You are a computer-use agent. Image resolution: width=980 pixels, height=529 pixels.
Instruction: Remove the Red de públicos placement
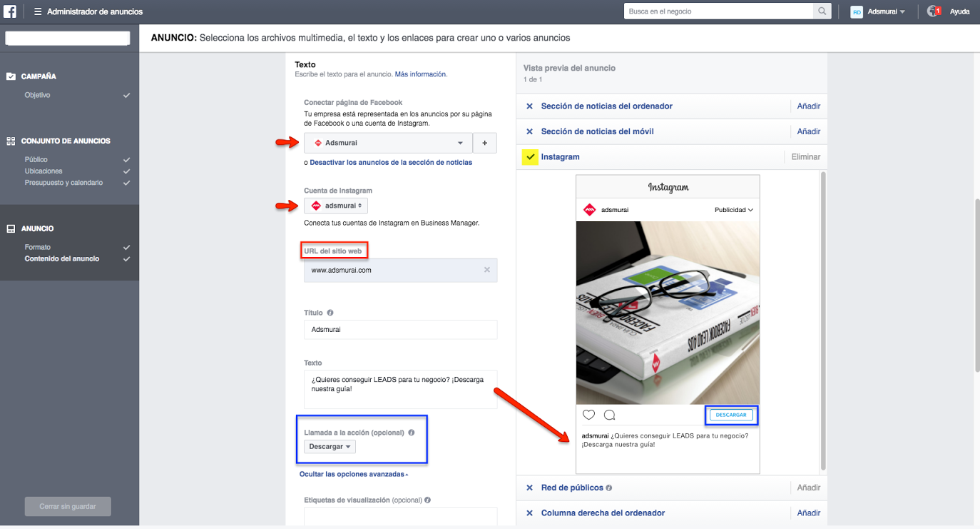[x=529, y=487]
